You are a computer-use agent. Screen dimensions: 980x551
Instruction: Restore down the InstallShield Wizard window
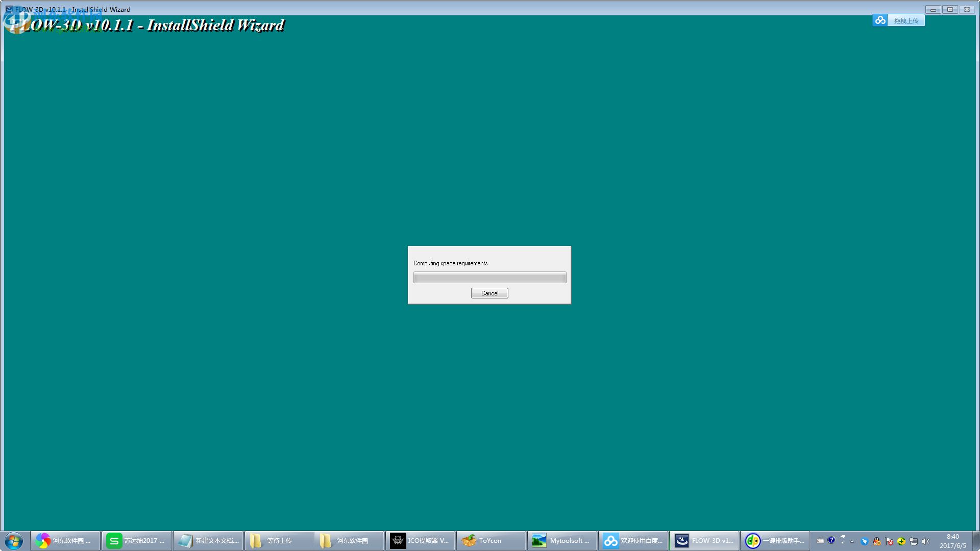coord(950,9)
